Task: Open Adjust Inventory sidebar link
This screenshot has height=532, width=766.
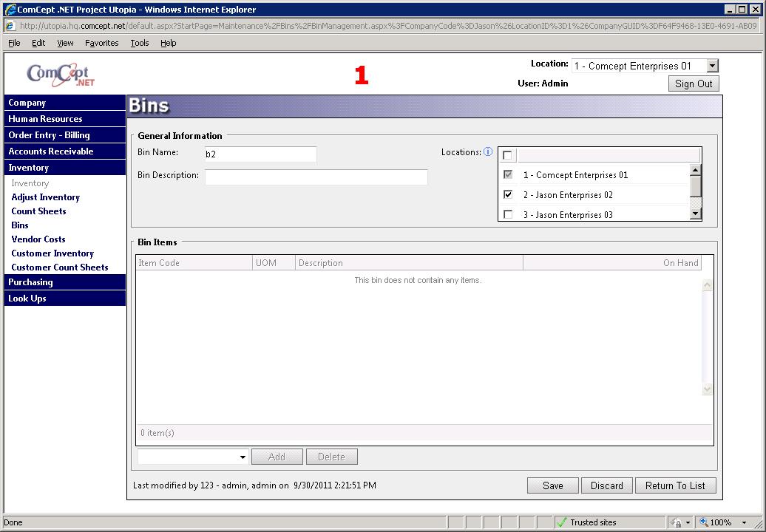Action: point(46,197)
